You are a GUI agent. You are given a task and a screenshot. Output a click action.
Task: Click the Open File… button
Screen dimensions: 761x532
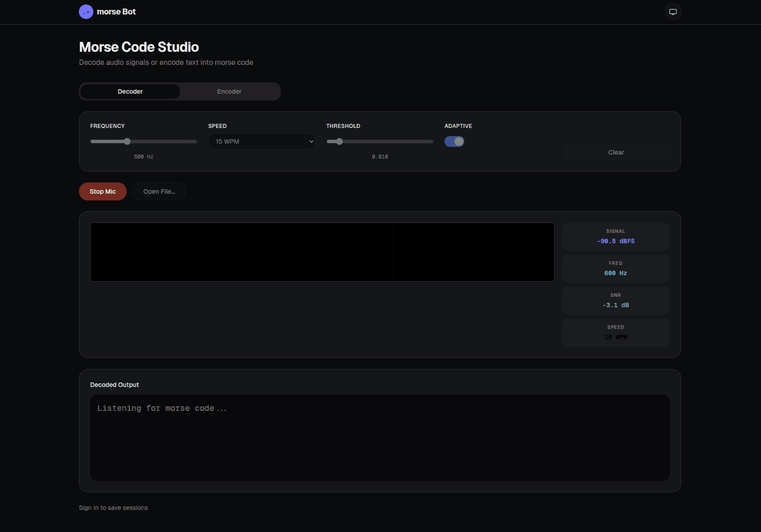(x=159, y=191)
